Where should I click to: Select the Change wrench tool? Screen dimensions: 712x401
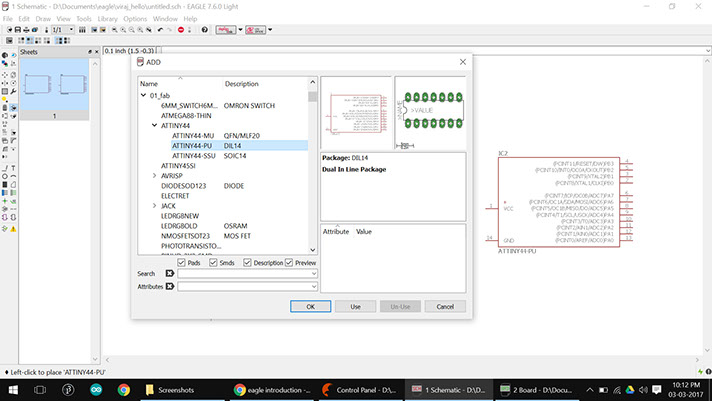(x=13, y=91)
